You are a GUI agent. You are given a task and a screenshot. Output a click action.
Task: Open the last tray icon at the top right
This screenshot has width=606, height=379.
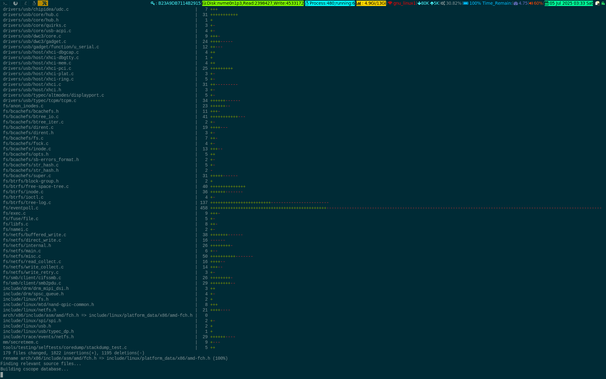tap(603, 3)
